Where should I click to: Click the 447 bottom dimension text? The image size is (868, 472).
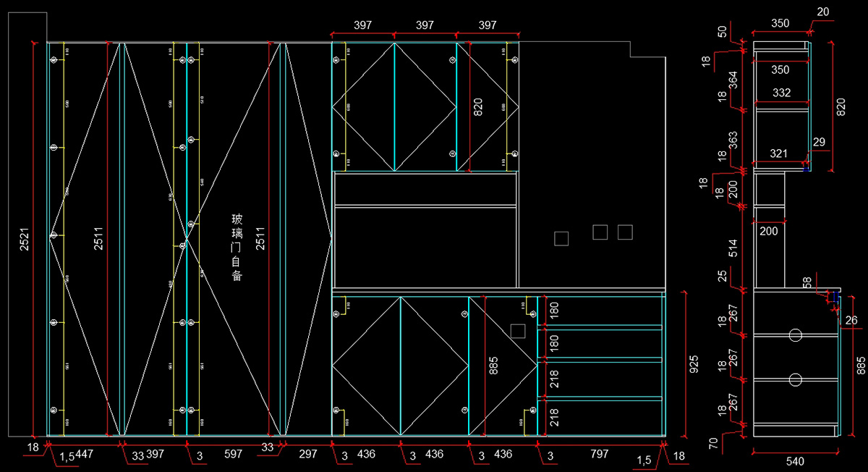pyautogui.click(x=85, y=454)
